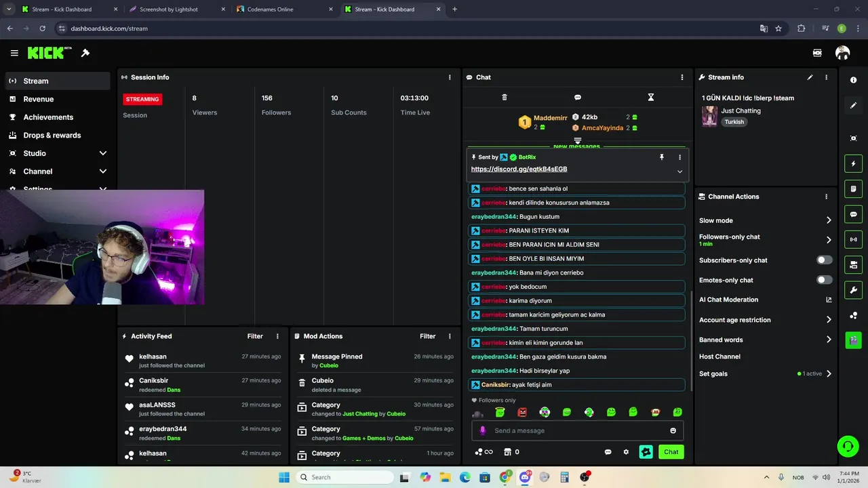The image size is (868, 488).
Task: Click Host Channel action
Action: (719, 357)
